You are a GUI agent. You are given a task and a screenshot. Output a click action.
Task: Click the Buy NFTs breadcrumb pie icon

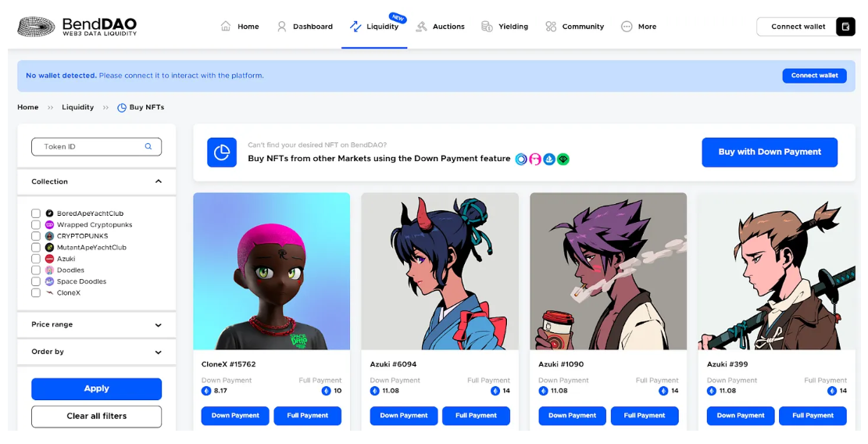coord(122,107)
